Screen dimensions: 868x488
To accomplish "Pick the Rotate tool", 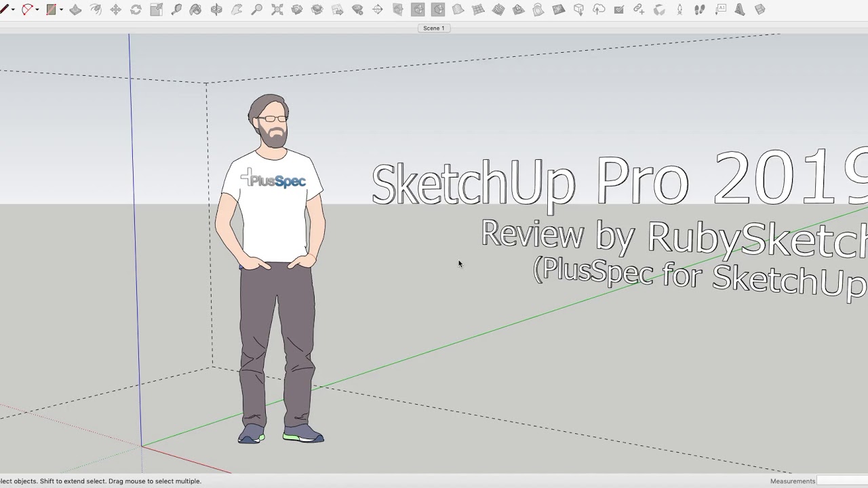I will (136, 9).
